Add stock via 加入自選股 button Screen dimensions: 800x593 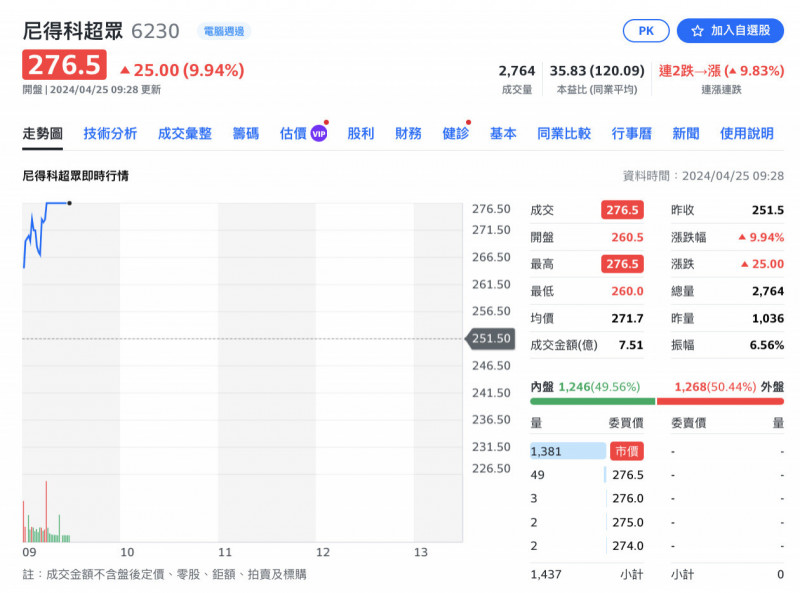730,31
